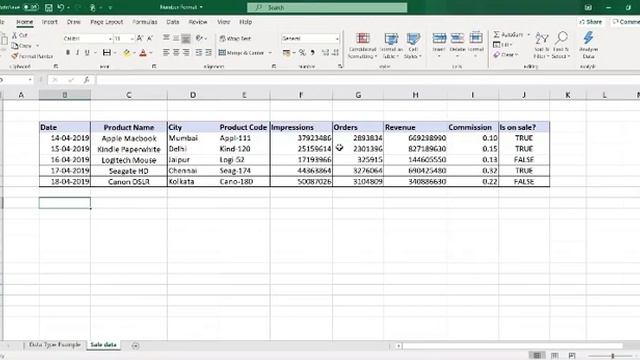640x360 pixels.
Task: Click the Increase Indent icon
Action: [209, 52]
